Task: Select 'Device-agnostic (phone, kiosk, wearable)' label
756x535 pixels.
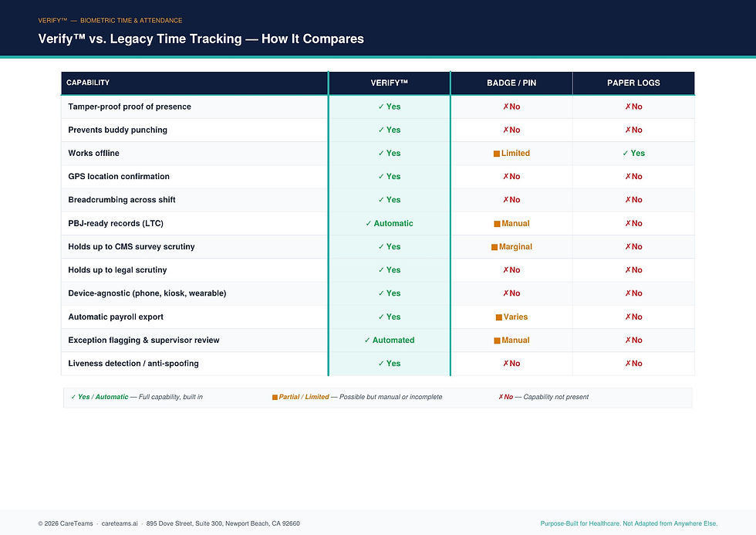Action: (x=147, y=293)
